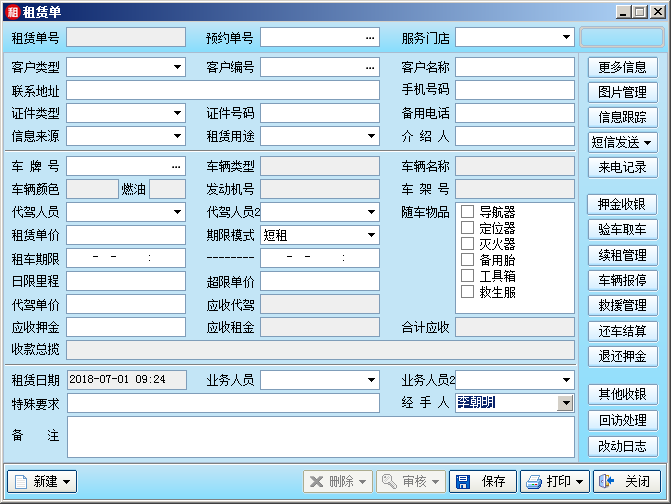The width and height of the screenshot is (671, 504).
Task: Check the 救生服 checkbox
Action: tap(467, 292)
